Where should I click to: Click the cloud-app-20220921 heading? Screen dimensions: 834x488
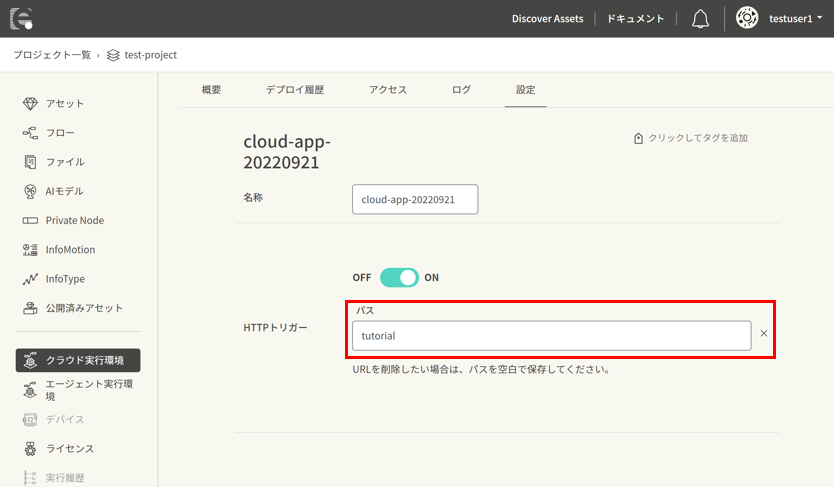[x=287, y=152]
